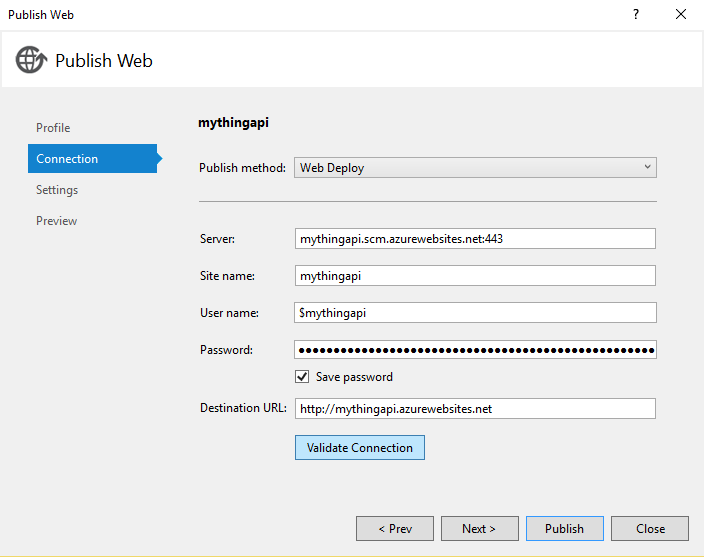Image resolution: width=704 pixels, height=557 pixels.
Task: Dismiss dialog via bottom Close button
Action: pos(650,529)
